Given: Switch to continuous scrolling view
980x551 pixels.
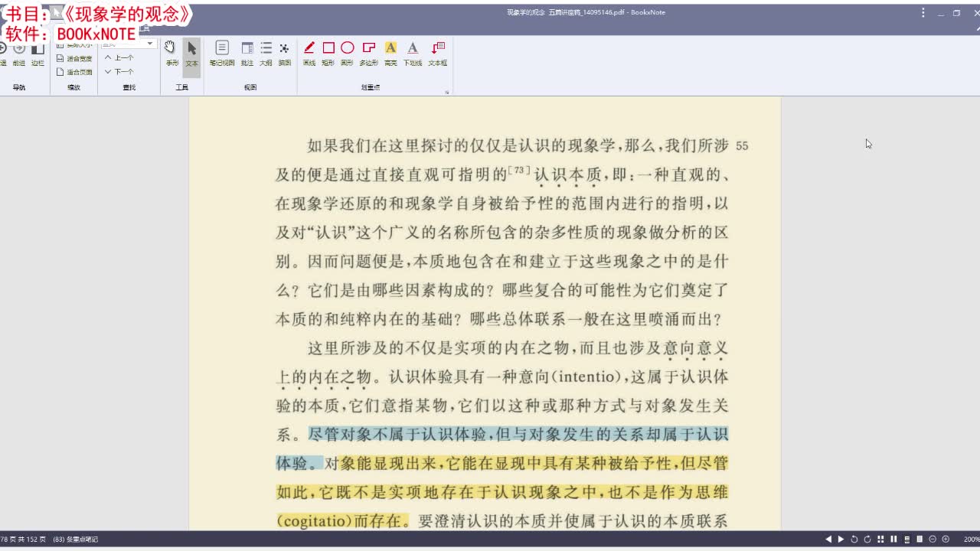Looking at the screenshot, I should [907, 539].
